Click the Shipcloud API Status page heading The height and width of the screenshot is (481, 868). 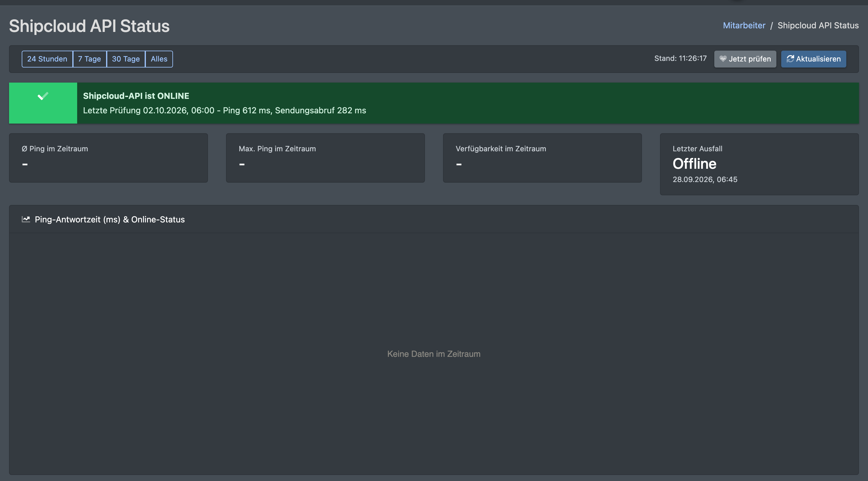pos(89,26)
